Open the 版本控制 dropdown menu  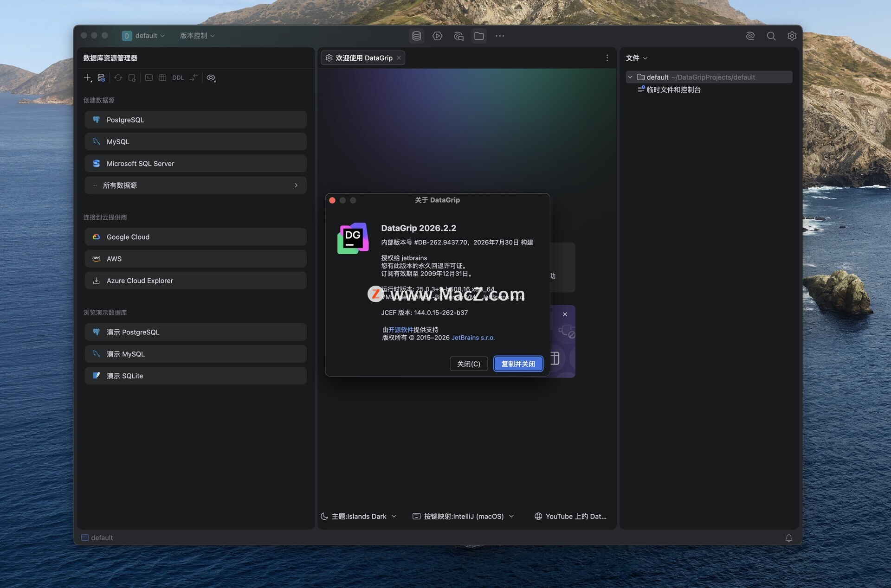tap(197, 36)
